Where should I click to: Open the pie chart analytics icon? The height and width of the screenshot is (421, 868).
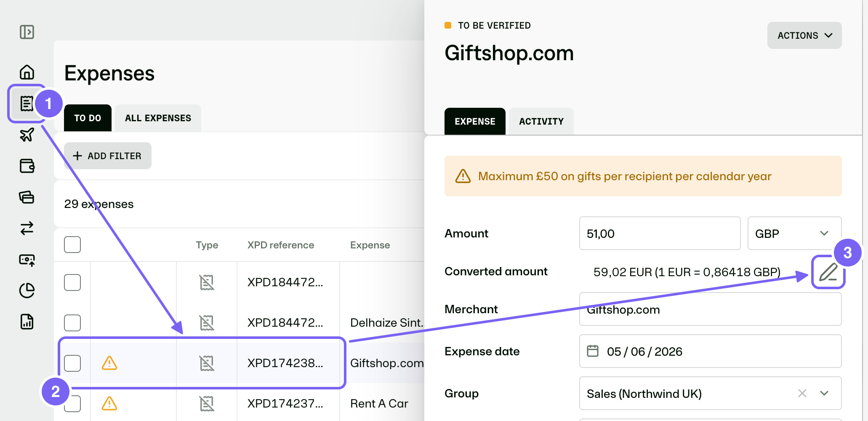pos(27,290)
